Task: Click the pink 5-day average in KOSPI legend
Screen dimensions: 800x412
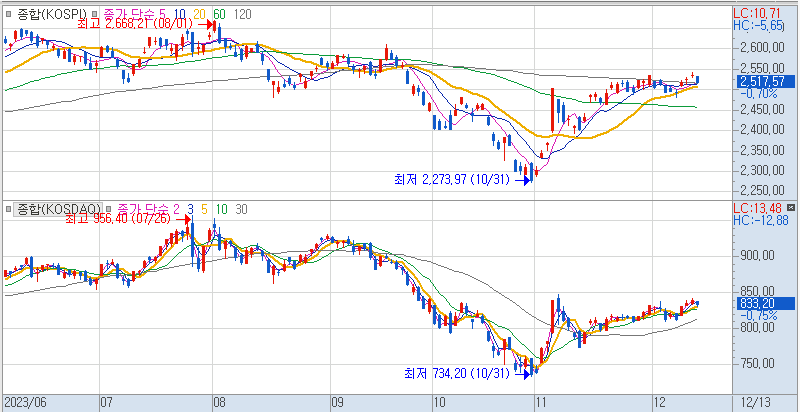Action: (x=163, y=14)
